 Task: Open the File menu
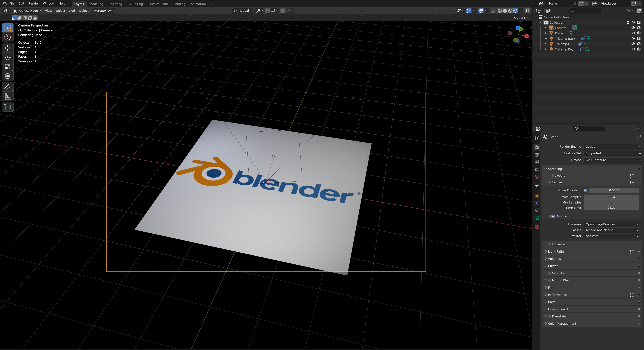[12, 4]
